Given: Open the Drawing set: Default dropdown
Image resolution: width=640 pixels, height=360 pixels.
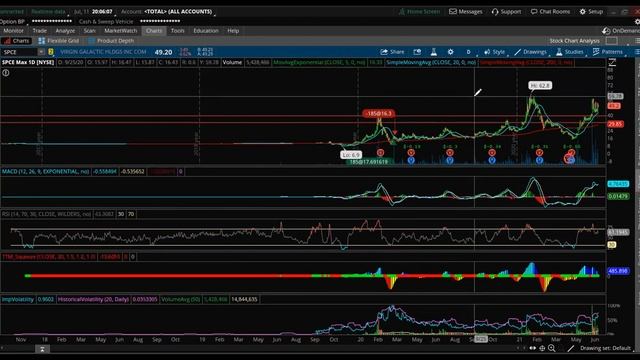Looking at the screenshot, I should (x=606, y=348).
